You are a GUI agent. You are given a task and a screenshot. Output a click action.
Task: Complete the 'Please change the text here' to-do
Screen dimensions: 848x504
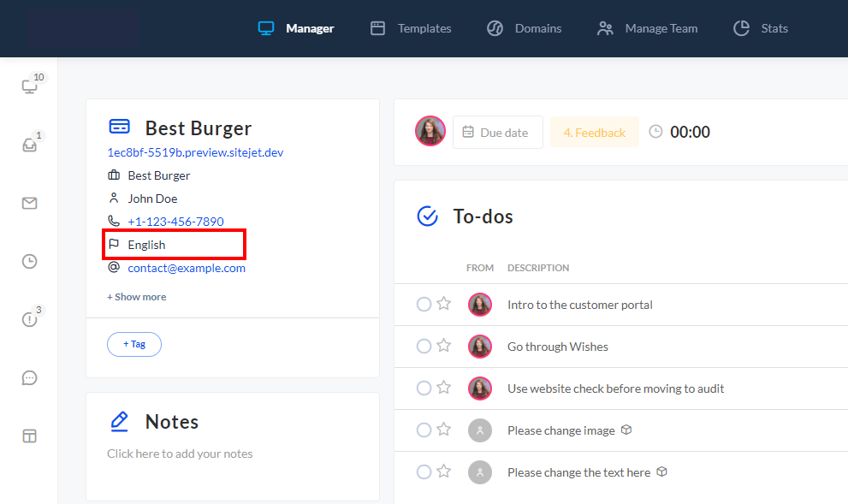tap(424, 471)
